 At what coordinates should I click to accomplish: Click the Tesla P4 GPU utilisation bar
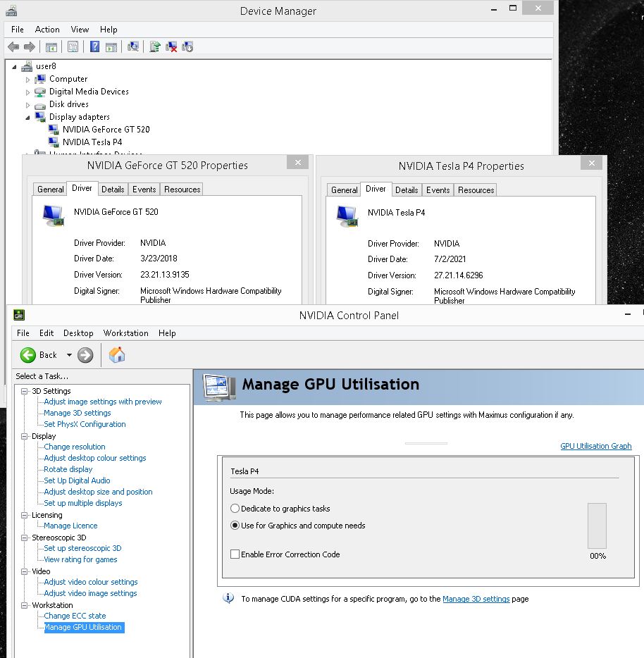[x=597, y=526]
